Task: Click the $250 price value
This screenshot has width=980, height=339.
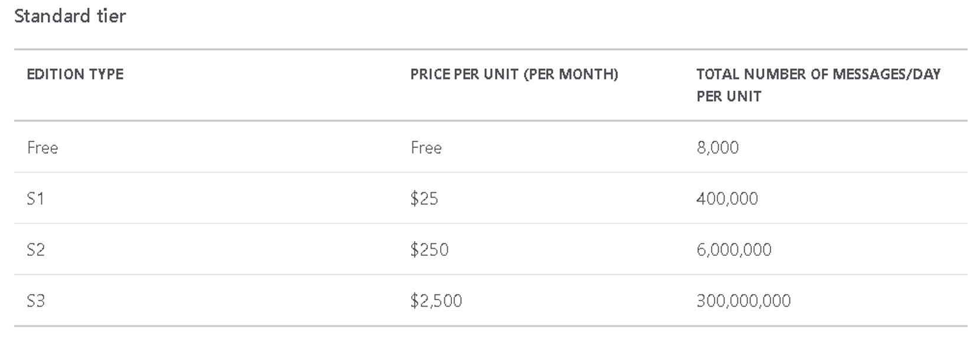Action: click(x=430, y=250)
